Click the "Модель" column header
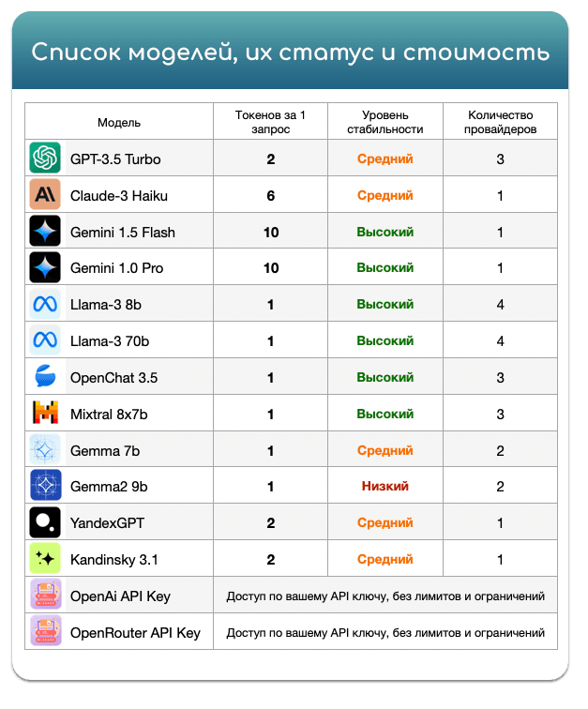 coord(119,122)
